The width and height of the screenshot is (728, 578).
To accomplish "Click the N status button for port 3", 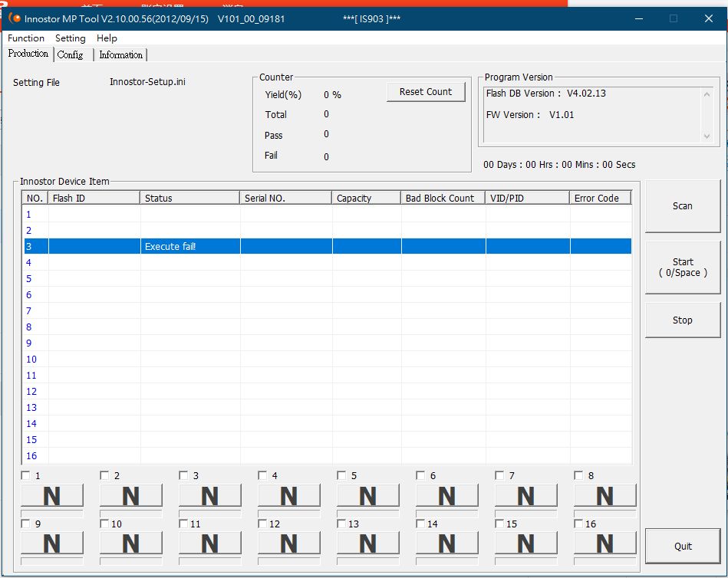I will point(210,495).
